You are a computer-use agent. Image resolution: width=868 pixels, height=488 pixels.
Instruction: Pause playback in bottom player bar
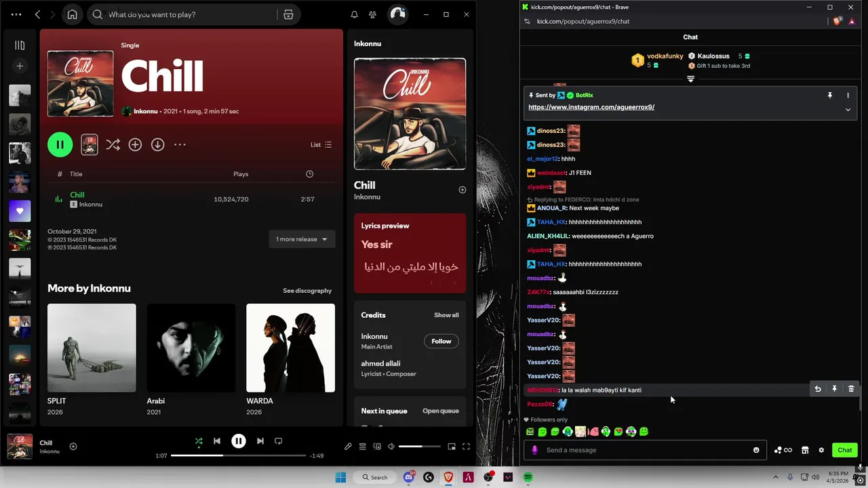[239, 441]
